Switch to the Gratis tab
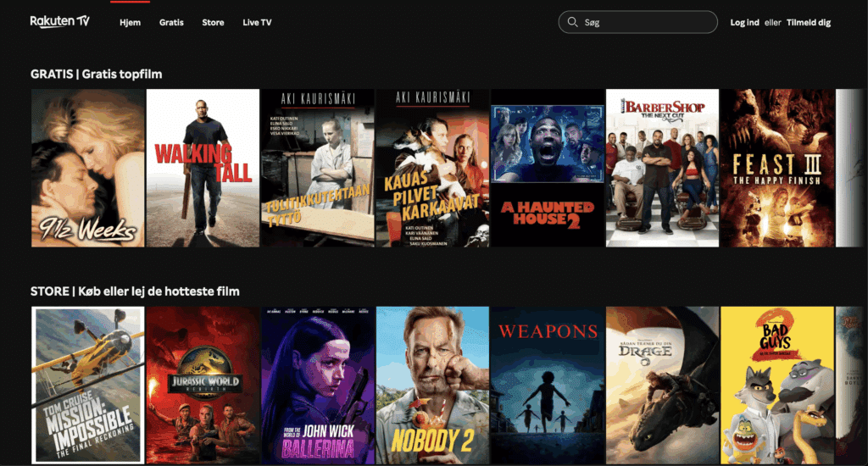The height and width of the screenshot is (466, 868). tap(171, 22)
